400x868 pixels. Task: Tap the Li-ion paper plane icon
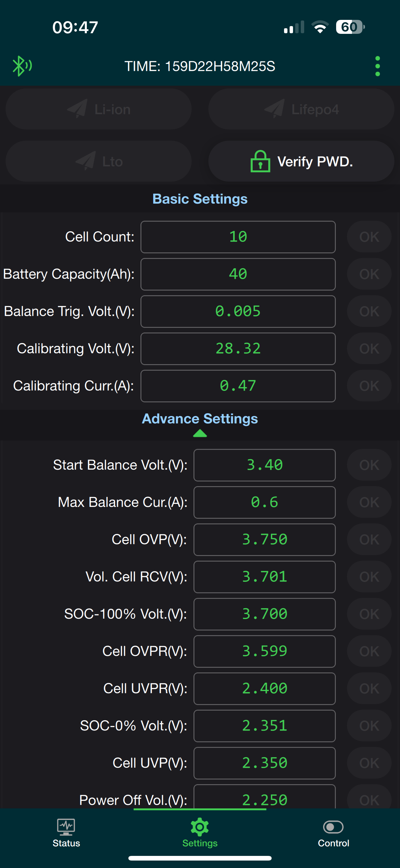click(x=78, y=109)
